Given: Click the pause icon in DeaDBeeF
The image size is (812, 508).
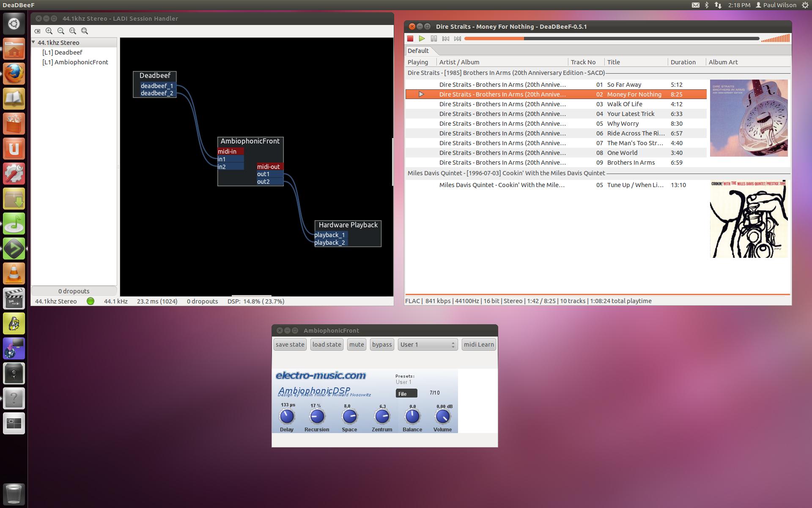Looking at the screenshot, I should [x=433, y=39].
